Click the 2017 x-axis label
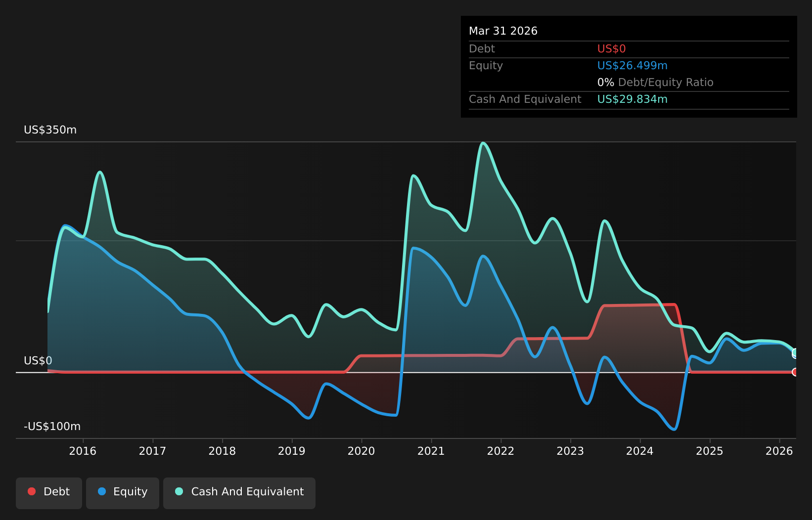Screen dimensions: 812x520 (x=152, y=451)
